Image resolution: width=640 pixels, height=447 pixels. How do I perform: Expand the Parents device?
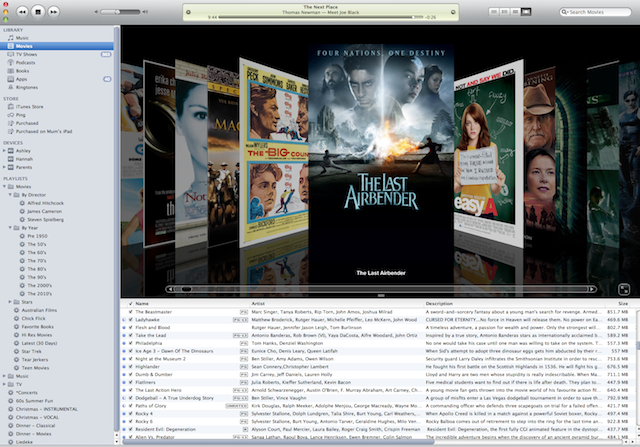coord(4,167)
